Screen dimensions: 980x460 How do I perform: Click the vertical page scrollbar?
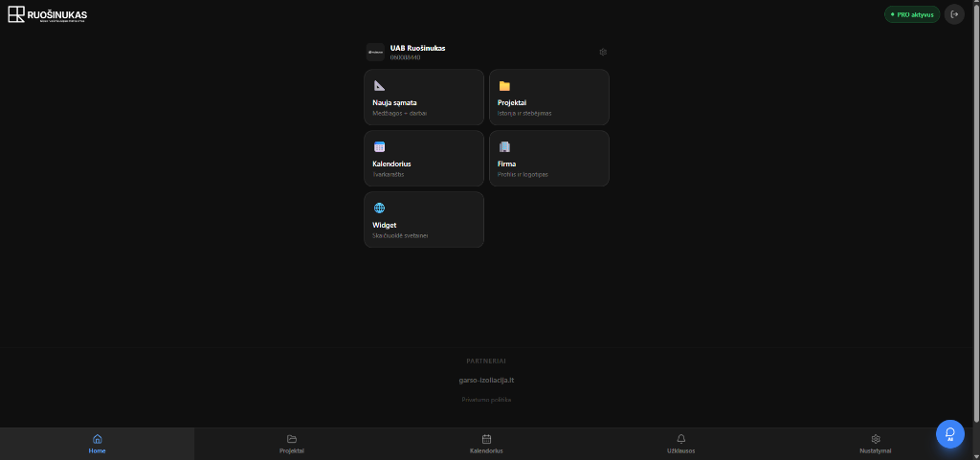977,211
